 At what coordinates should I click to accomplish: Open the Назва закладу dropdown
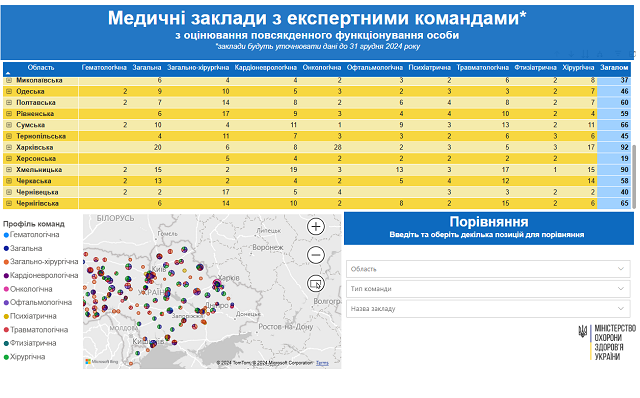pyautogui.click(x=488, y=309)
